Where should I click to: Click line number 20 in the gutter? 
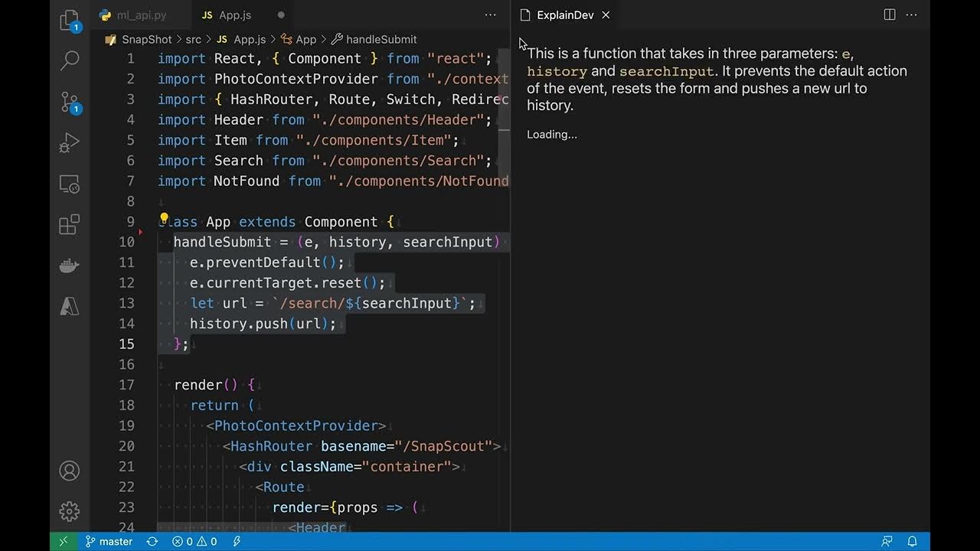pyautogui.click(x=126, y=446)
